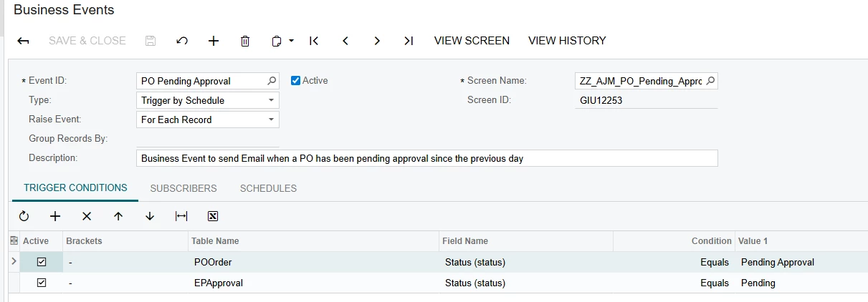Export trigger conditions to Excel
The image size is (868, 302).
coord(213,216)
